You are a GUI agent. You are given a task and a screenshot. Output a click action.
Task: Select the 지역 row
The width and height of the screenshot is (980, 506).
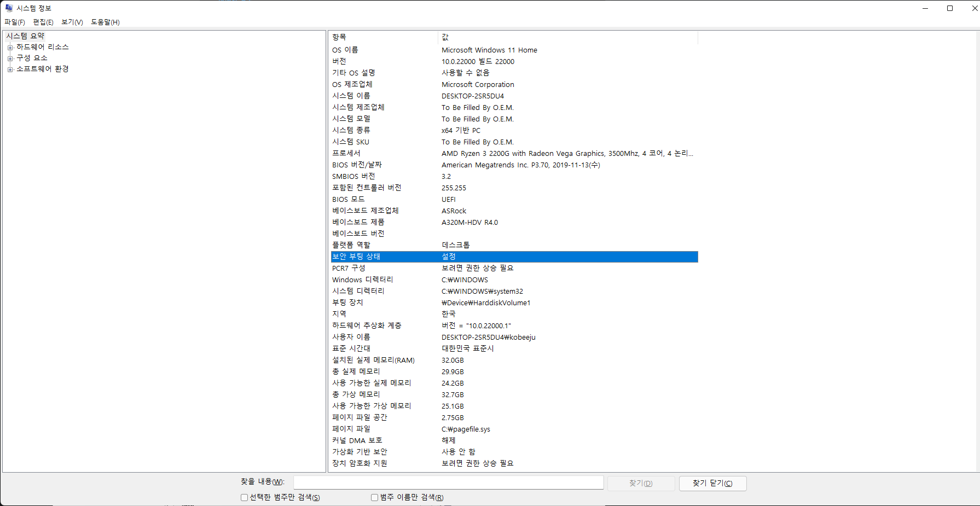tap(514, 314)
